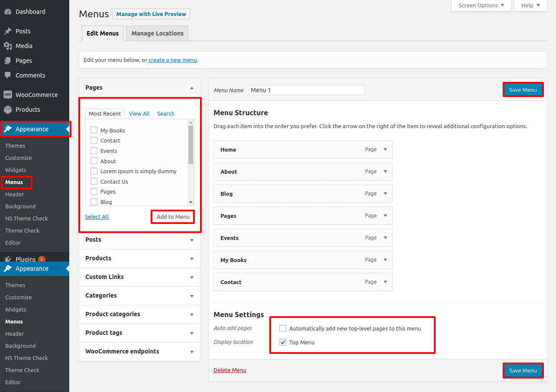Select the Pages icon in the admin sidebar
The image size is (556, 392).
click(8, 61)
